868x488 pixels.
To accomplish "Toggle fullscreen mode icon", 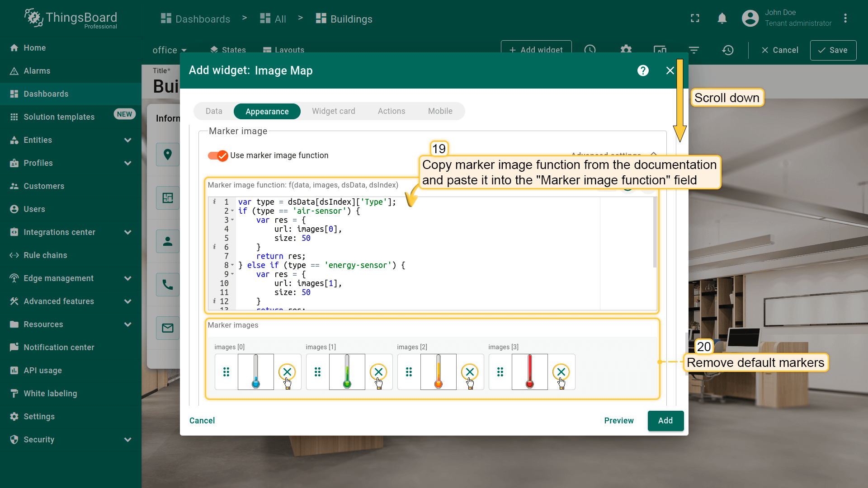I will click(695, 19).
